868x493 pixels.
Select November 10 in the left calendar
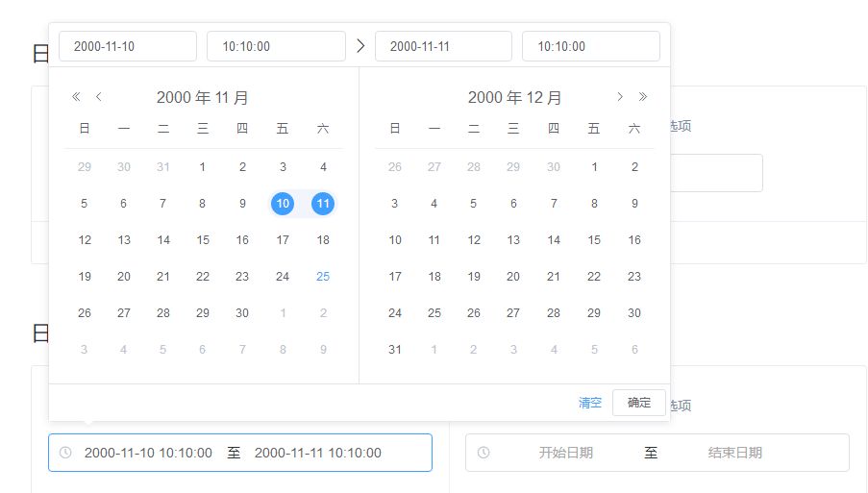click(x=283, y=204)
